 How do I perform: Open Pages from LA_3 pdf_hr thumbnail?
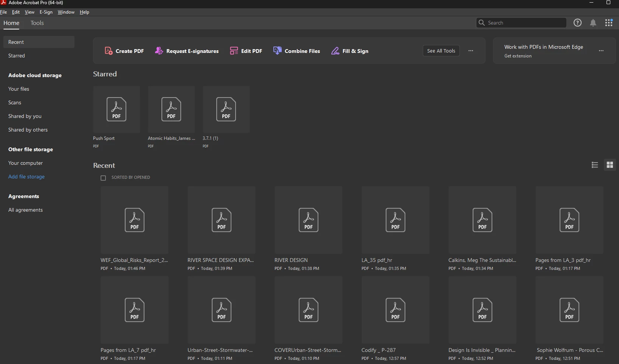pos(569,220)
